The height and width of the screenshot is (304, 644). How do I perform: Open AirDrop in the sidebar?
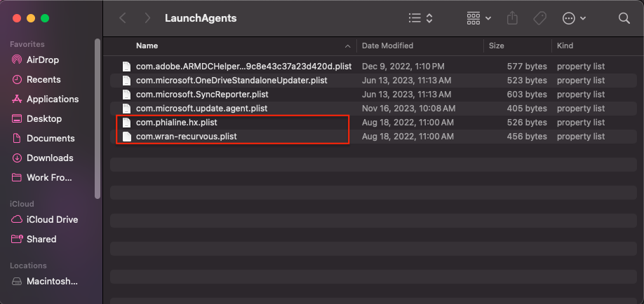[x=42, y=60]
